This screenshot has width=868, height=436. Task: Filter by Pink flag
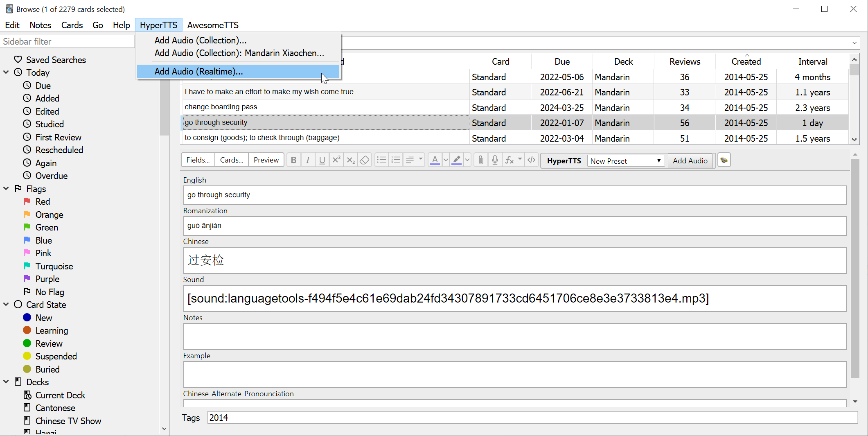pyautogui.click(x=43, y=253)
